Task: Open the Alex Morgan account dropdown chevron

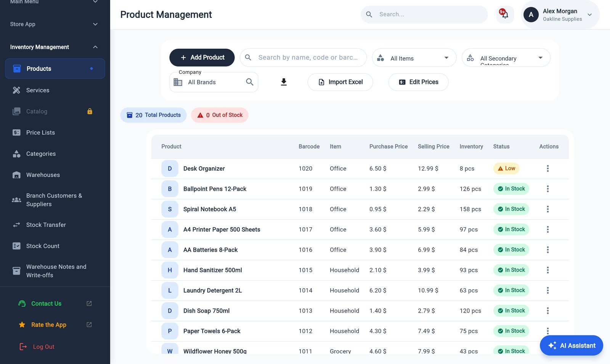Action: tap(590, 15)
